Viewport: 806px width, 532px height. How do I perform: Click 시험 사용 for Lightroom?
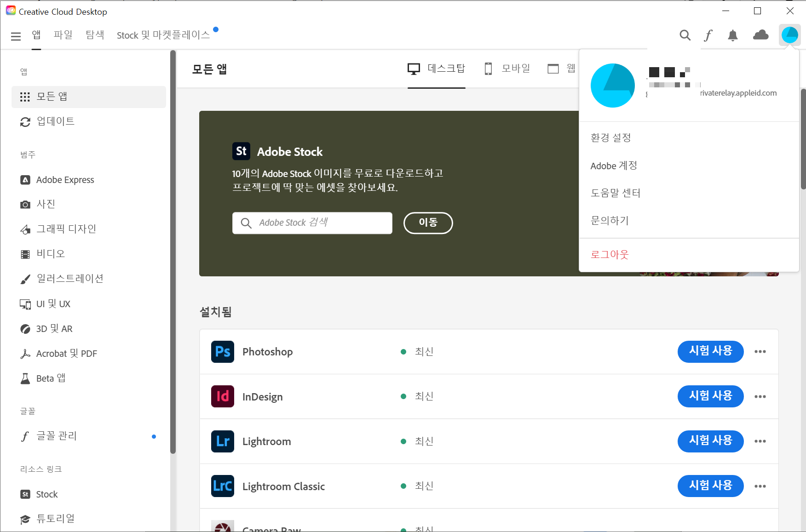(x=710, y=441)
